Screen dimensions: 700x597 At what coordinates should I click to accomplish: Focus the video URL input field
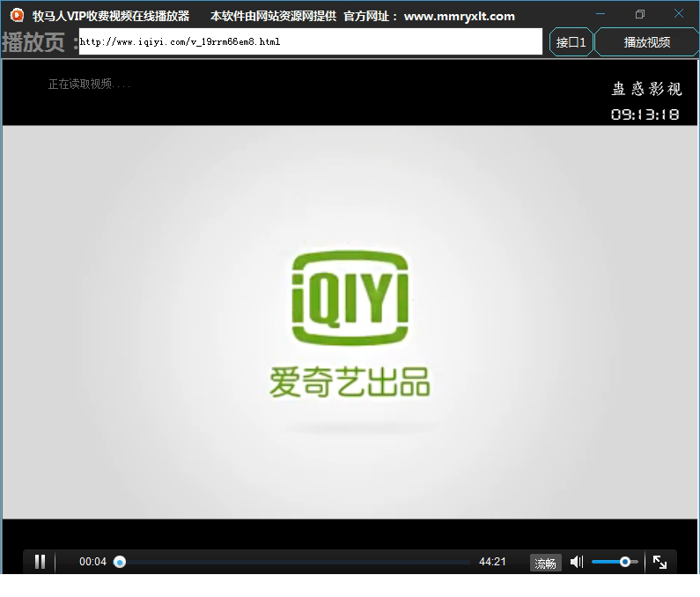[x=310, y=41]
